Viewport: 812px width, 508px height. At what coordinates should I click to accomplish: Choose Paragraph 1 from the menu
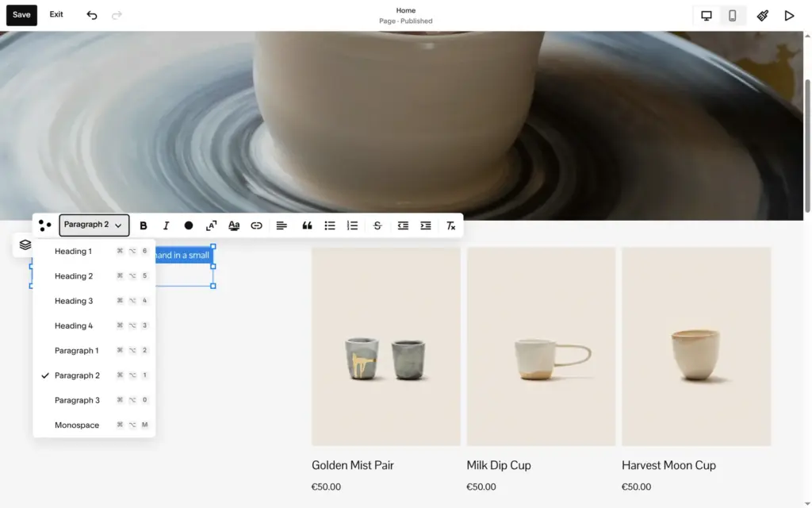click(x=94, y=350)
